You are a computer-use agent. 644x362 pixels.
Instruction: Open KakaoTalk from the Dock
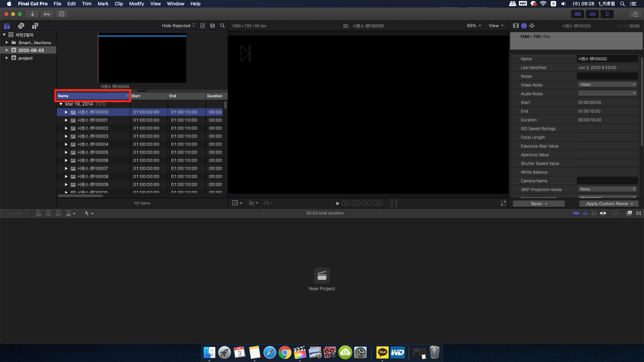tap(382, 353)
